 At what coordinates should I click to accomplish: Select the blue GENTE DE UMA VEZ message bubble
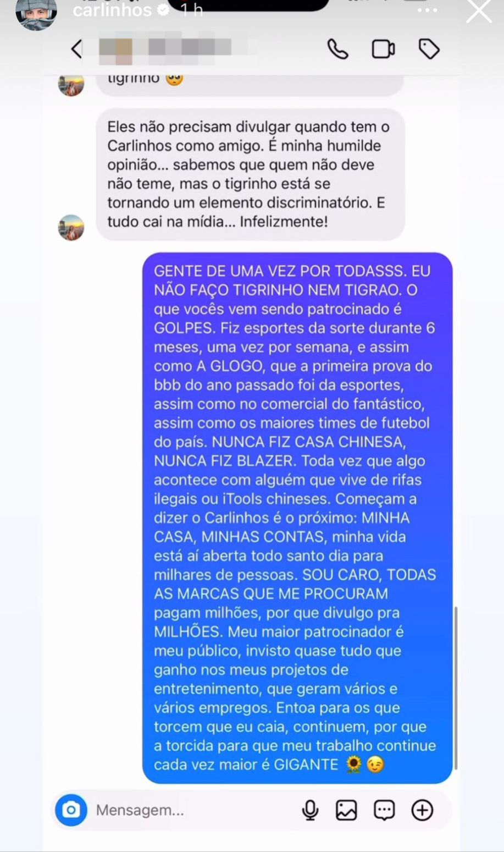(297, 518)
